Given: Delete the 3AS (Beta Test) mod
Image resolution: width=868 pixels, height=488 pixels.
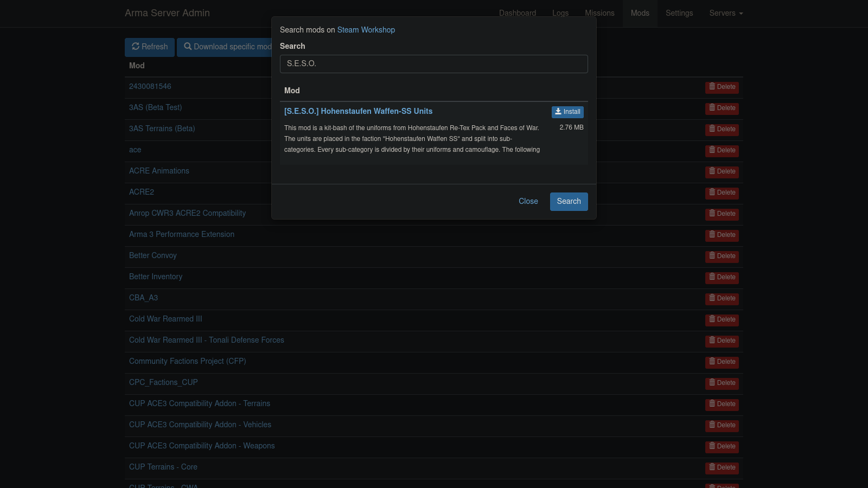Looking at the screenshot, I should (x=722, y=108).
